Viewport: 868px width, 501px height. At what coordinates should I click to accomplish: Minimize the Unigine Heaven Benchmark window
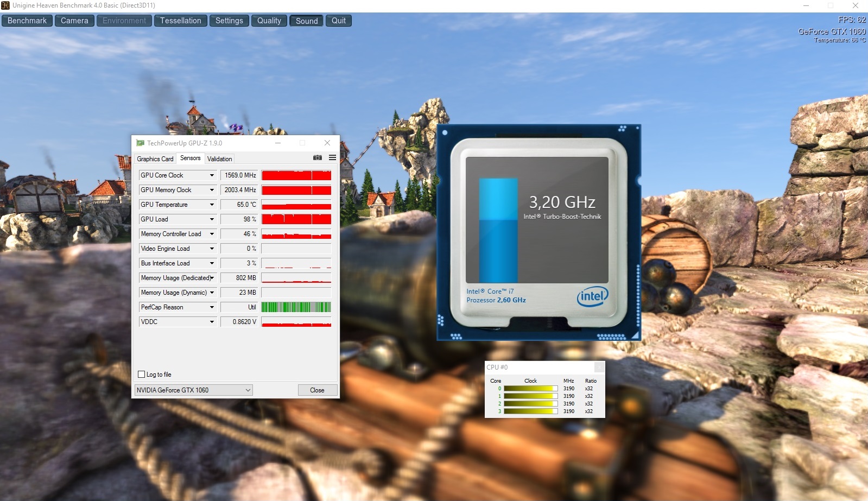[x=806, y=5]
